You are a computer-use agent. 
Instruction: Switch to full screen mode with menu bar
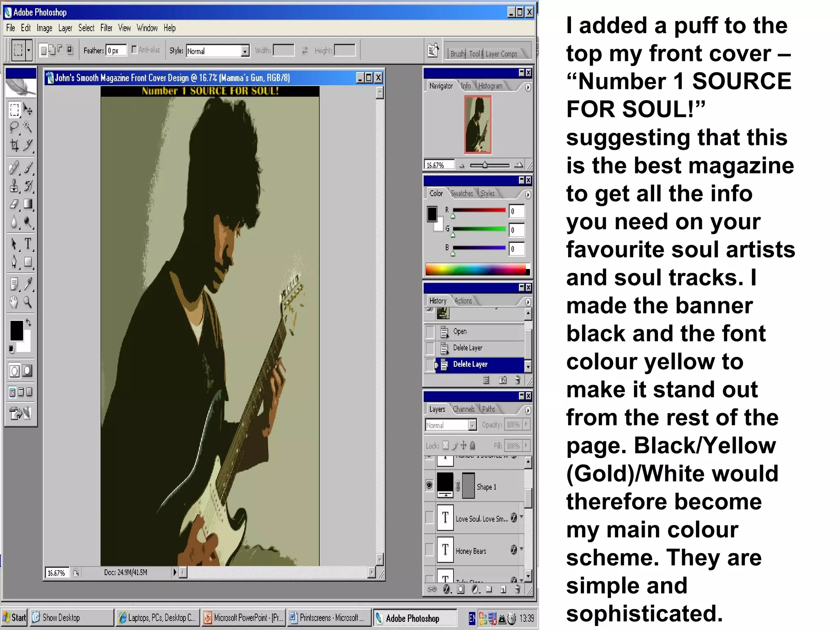pyautogui.click(x=21, y=392)
